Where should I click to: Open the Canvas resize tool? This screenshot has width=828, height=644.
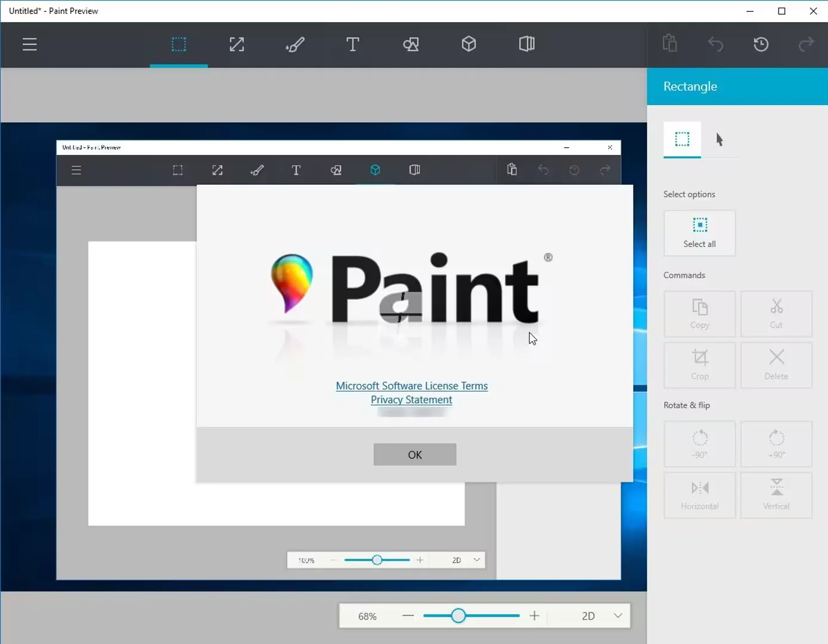pyautogui.click(x=237, y=45)
